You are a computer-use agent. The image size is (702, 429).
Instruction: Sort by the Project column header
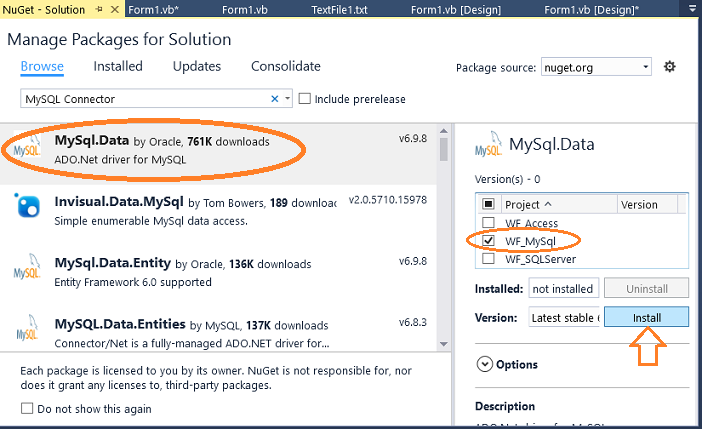click(x=559, y=204)
